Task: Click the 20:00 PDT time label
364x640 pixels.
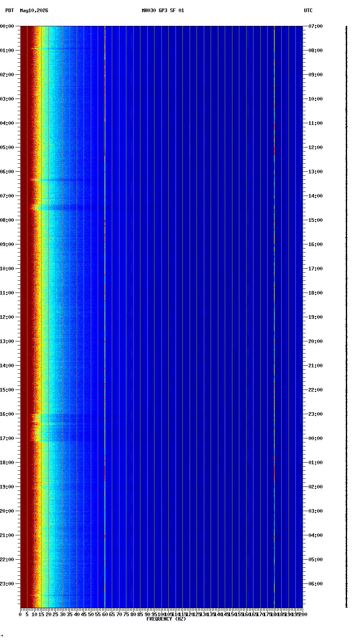Action: (7, 511)
